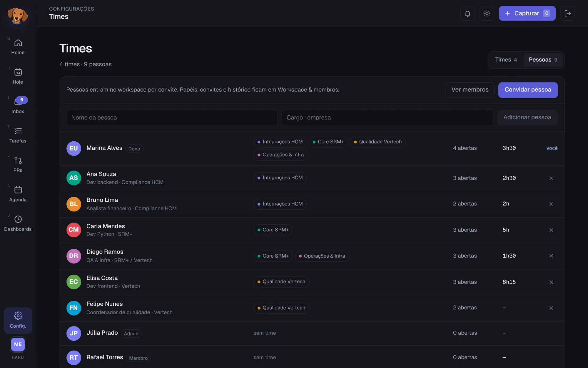
Task: Open the Hoje calendar view
Action: (x=18, y=77)
